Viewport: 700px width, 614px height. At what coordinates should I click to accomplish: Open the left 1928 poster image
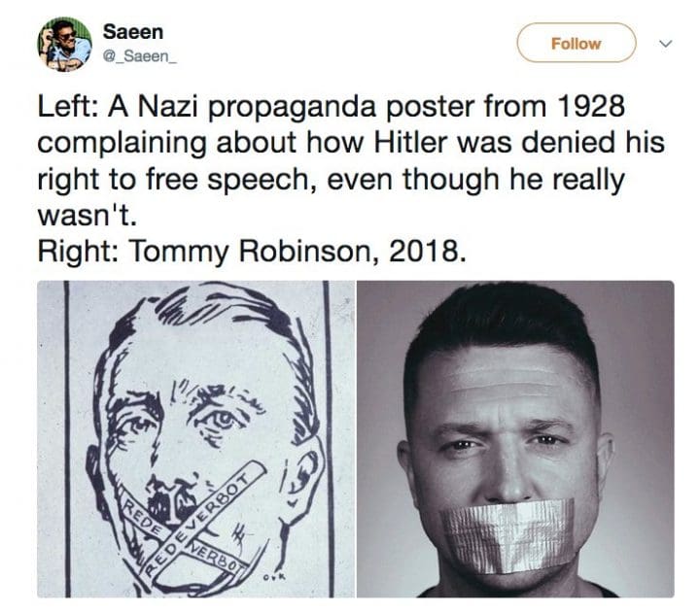pos(196,439)
